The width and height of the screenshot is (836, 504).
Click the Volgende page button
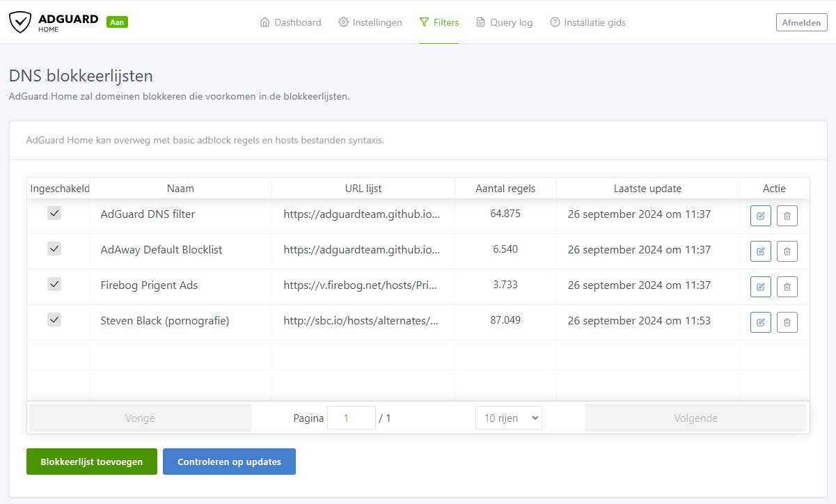(x=695, y=418)
